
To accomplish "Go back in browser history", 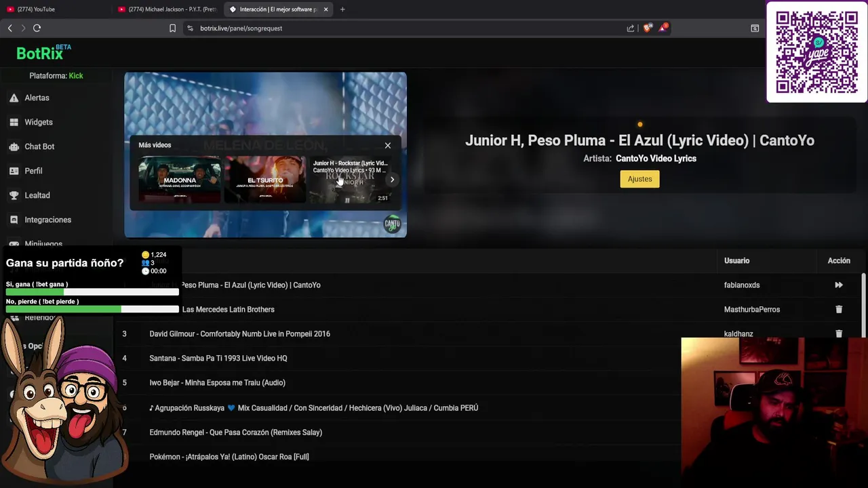I will 9,28.
